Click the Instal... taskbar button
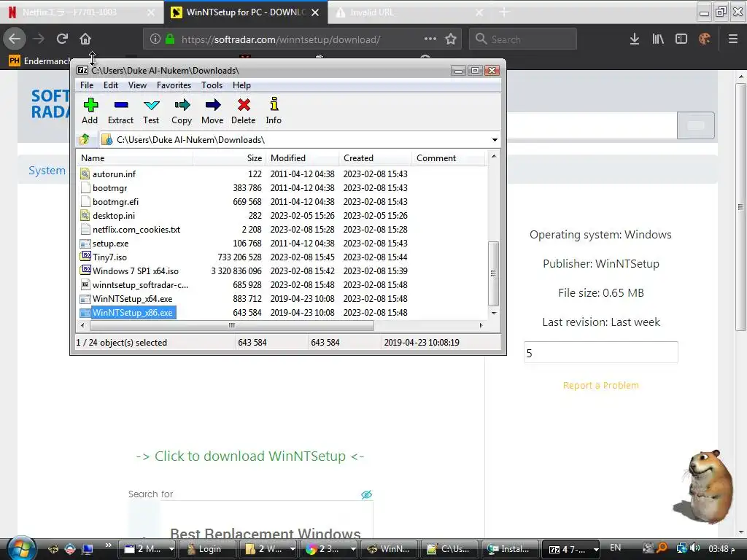This screenshot has height=560, width=747. (x=510, y=549)
